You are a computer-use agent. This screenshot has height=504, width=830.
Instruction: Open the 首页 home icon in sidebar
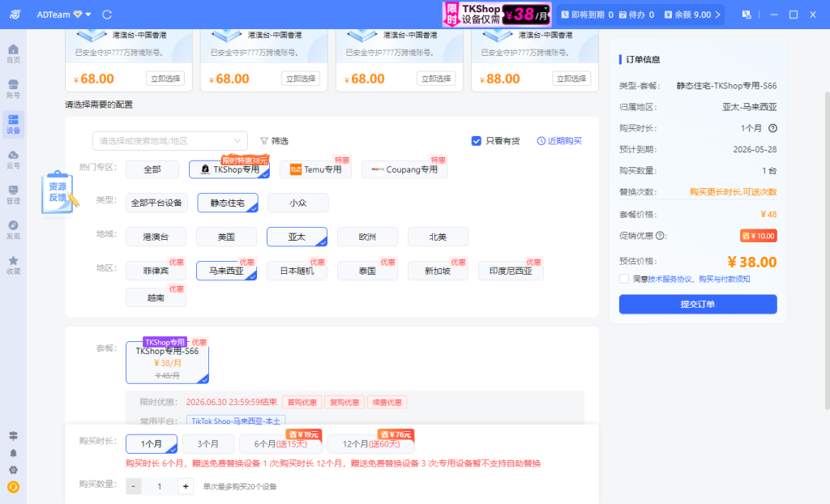[13, 53]
